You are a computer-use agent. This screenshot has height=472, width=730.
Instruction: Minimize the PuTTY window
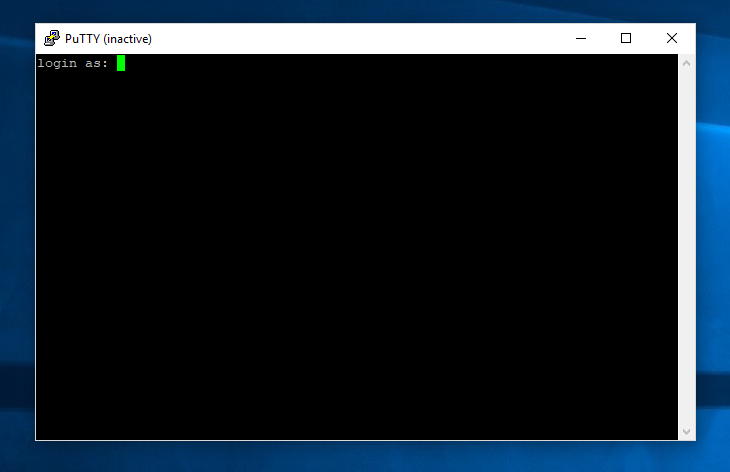581,38
